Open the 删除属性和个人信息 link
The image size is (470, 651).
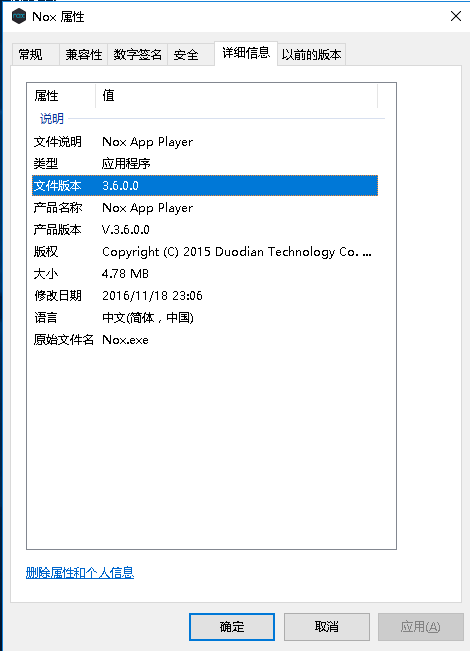[80, 573]
